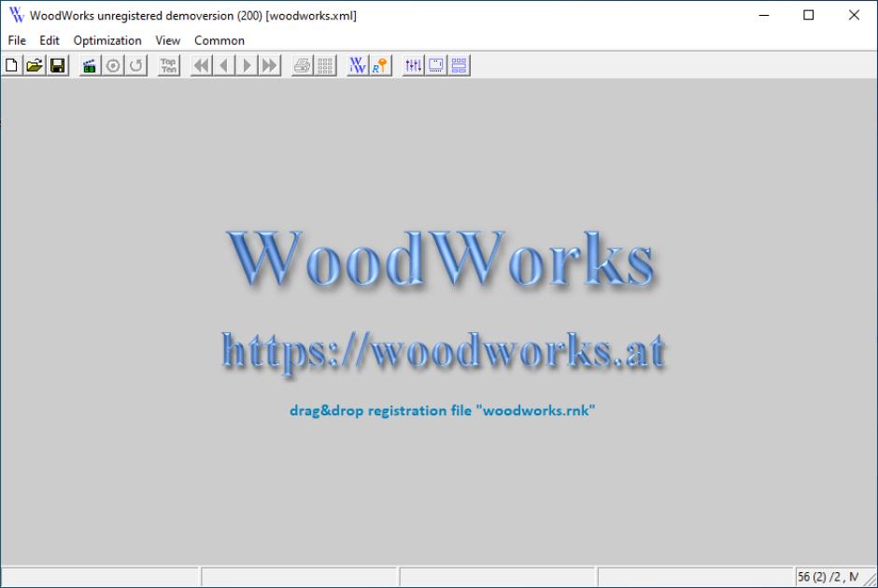
Task: Open a file with the folder icon
Action: tap(35, 65)
